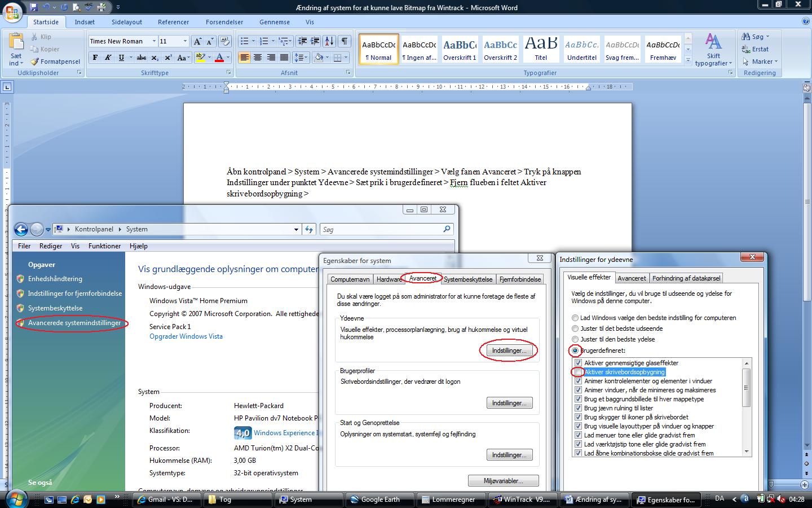Uncheck Brug skygger til ikoner på skrivebordet
Screen dimensions: 812x508
click(578, 417)
